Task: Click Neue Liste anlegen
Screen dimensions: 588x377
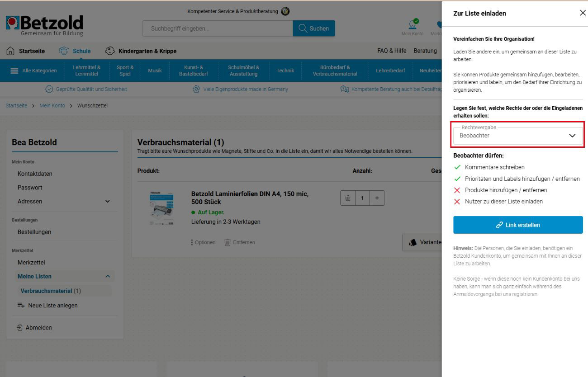Action: tap(47, 305)
